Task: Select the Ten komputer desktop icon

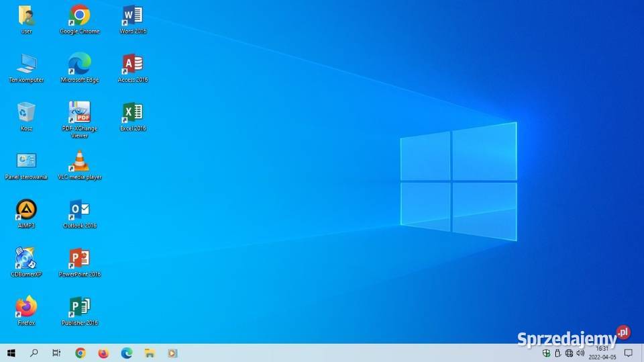Action: [x=26, y=68]
